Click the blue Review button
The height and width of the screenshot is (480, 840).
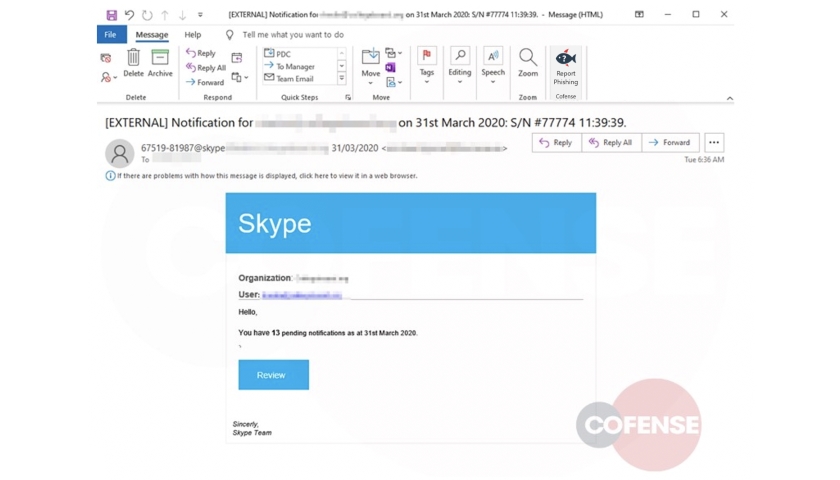tap(273, 375)
